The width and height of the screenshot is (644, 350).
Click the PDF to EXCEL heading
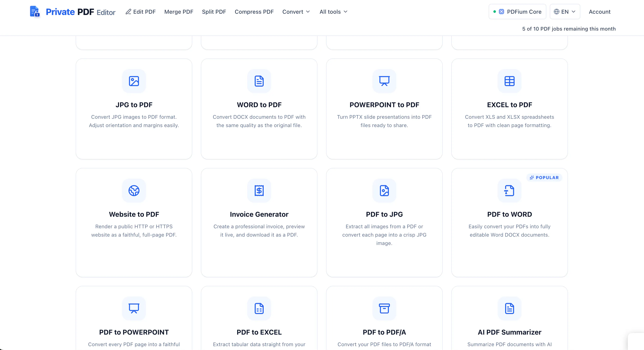[259, 332]
